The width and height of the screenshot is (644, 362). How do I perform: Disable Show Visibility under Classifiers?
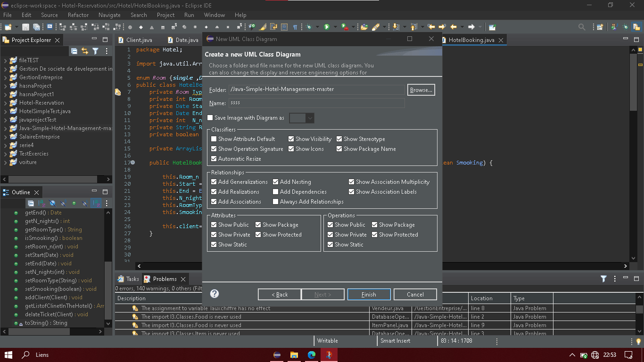[291, 139]
